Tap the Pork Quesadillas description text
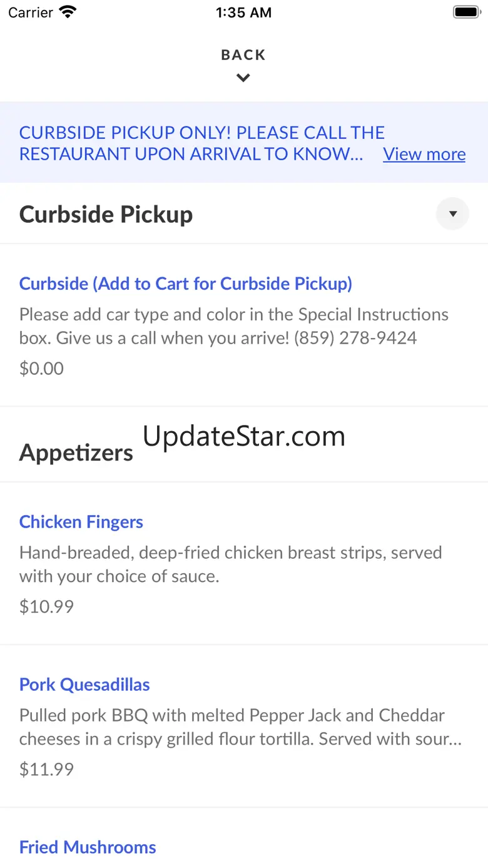This screenshot has width=488, height=868. click(241, 727)
